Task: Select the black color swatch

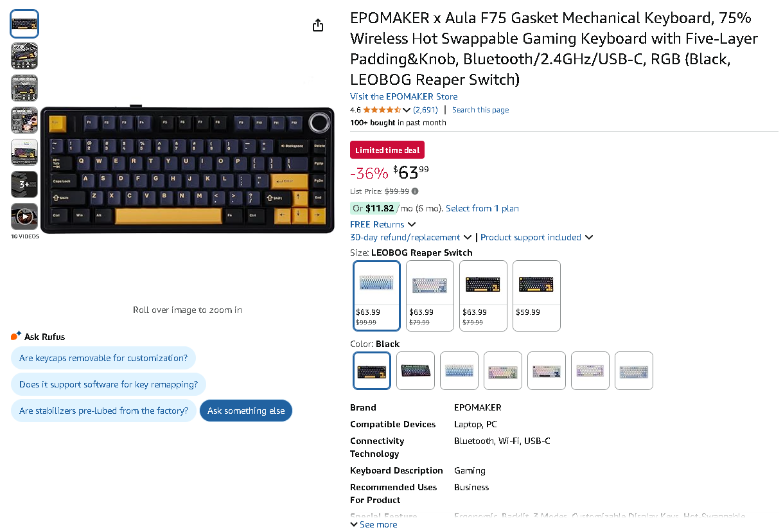Action: (x=371, y=371)
